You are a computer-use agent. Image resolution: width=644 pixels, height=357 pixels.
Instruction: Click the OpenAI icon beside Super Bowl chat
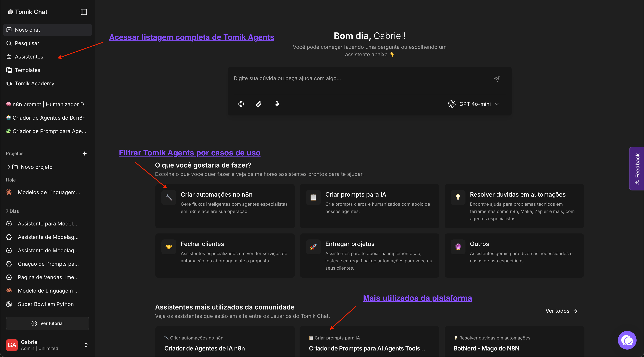click(x=9, y=304)
